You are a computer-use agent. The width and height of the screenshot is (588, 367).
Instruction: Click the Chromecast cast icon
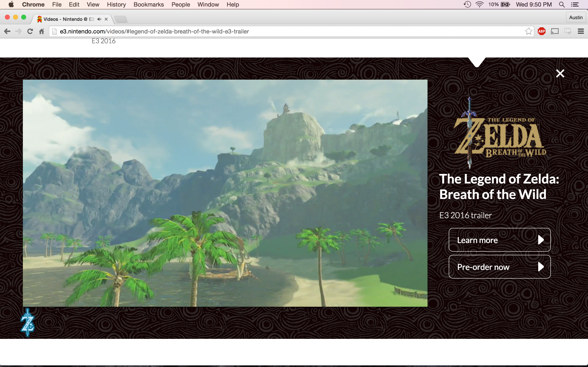pos(555,31)
